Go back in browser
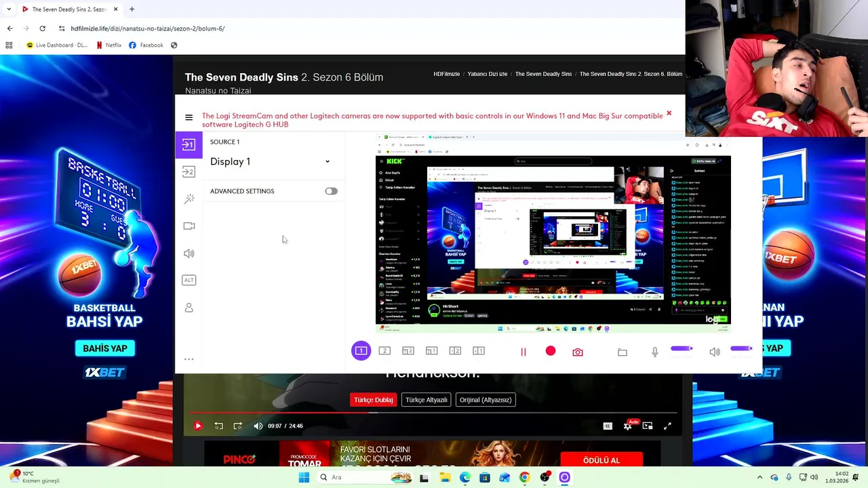The height and width of the screenshot is (488, 868). [9, 28]
